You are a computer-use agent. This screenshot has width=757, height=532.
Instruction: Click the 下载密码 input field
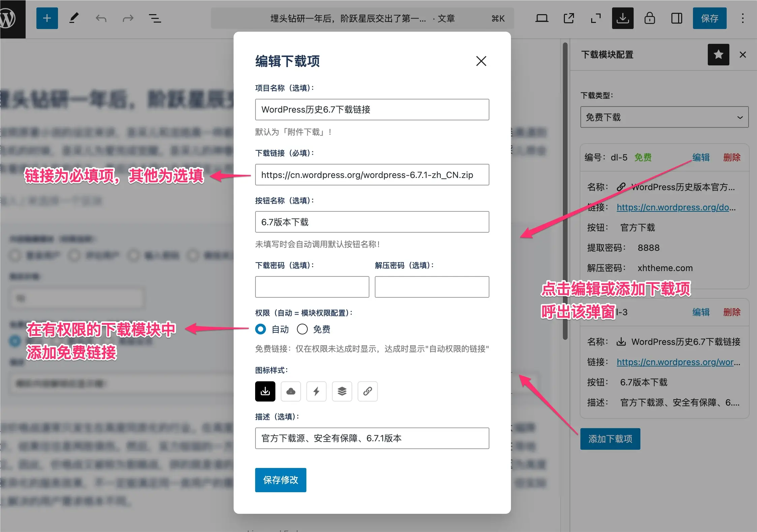[x=312, y=287]
